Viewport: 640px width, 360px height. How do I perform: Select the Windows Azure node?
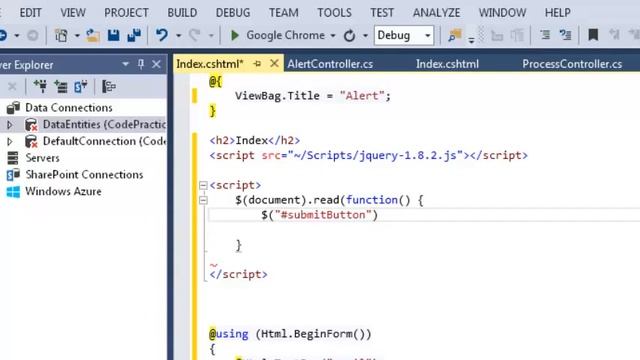pos(63,191)
